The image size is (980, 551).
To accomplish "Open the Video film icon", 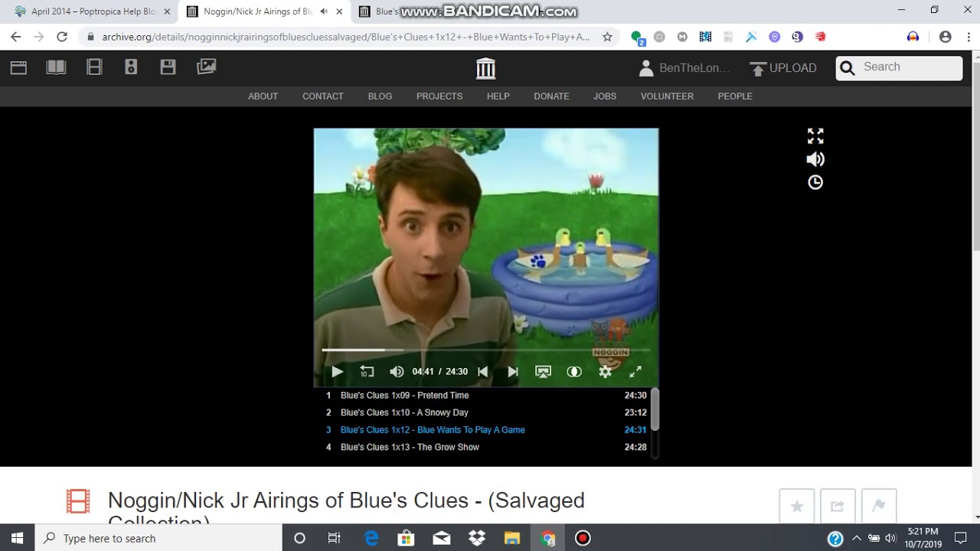I will pos(94,67).
